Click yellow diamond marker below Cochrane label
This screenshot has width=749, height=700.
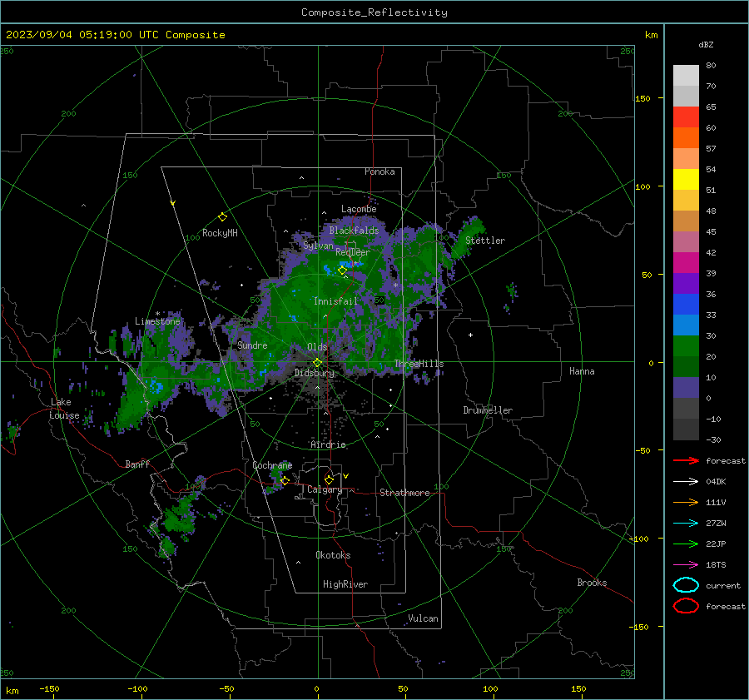point(285,481)
